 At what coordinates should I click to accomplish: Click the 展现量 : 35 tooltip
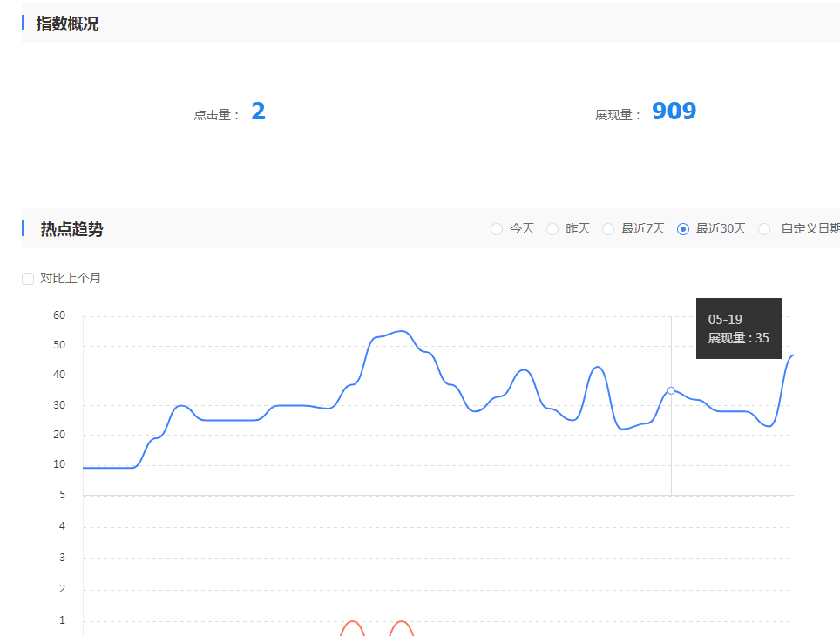pyautogui.click(x=738, y=328)
